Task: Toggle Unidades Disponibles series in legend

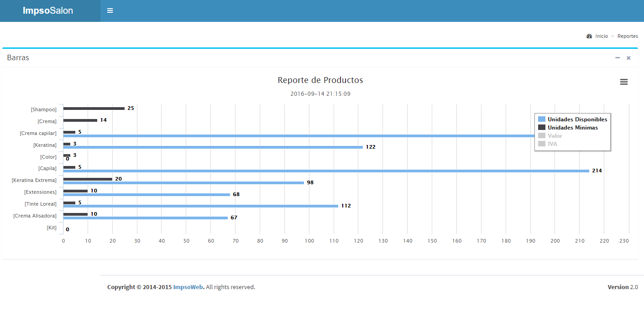Action: [577, 119]
